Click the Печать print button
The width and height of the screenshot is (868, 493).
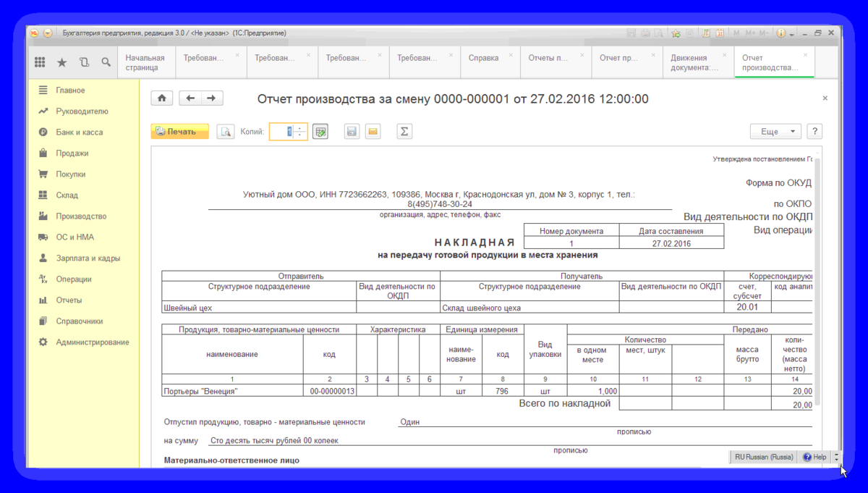(x=180, y=132)
